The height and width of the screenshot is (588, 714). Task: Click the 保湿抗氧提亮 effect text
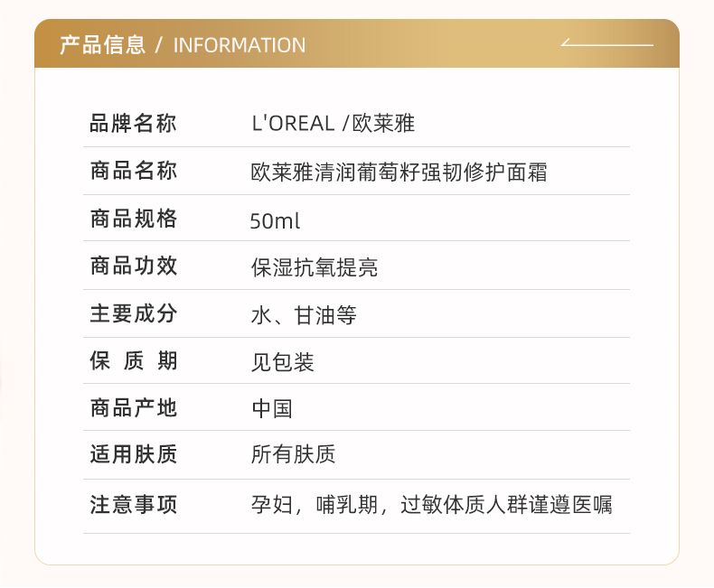(315, 267)
